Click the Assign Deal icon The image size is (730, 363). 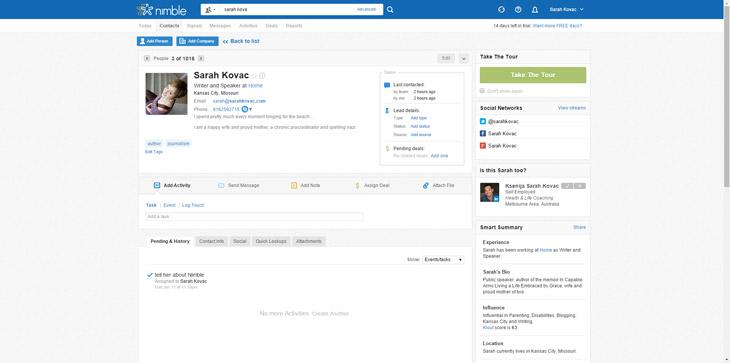357,186
